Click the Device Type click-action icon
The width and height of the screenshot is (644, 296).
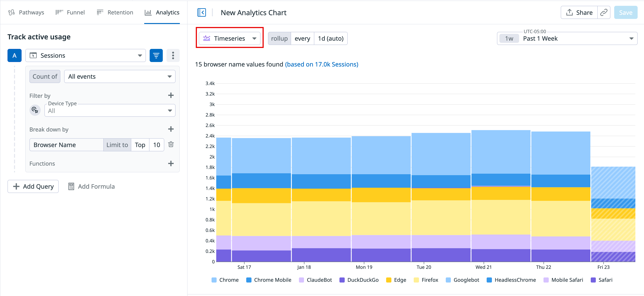click(35, 110)
